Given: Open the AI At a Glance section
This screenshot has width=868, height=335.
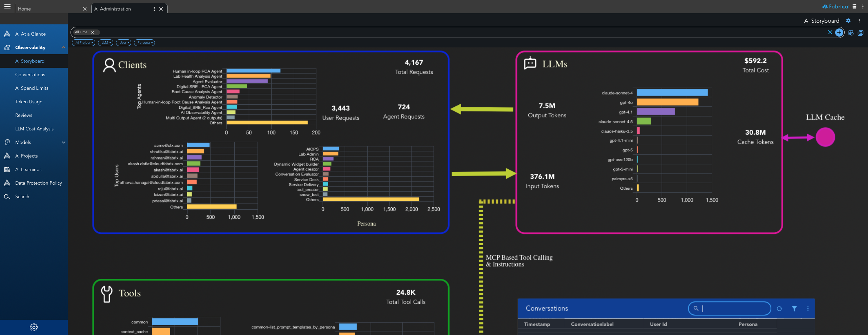Looking at the screenshot, I should [30, 34].
